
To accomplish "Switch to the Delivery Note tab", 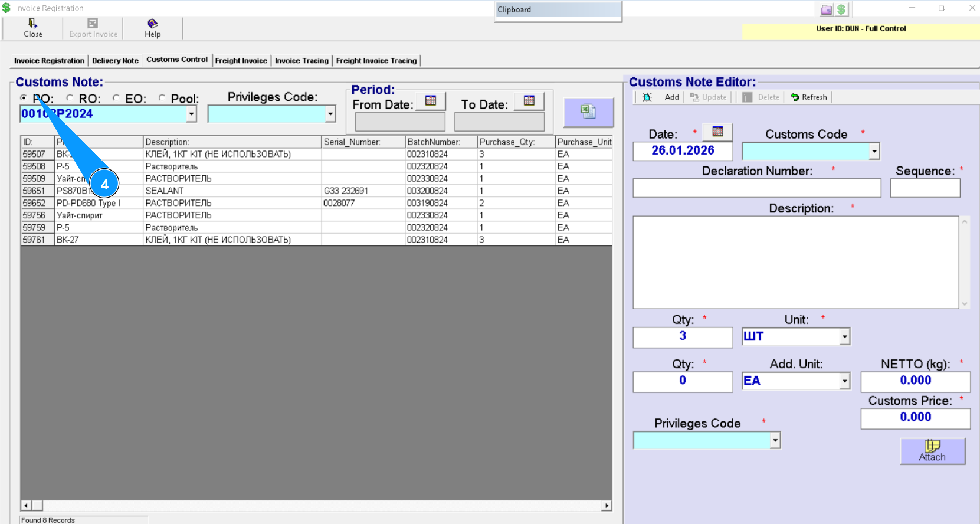I will click(x=115, y=61).
